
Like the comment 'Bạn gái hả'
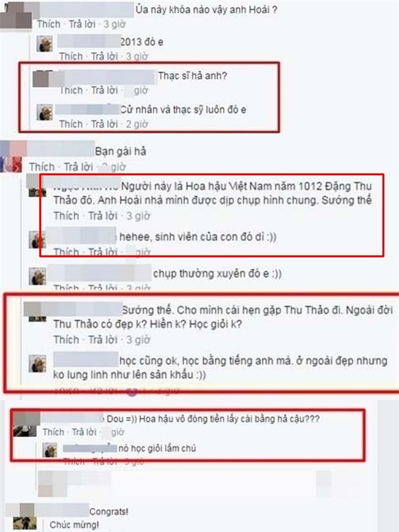point(42,167)
